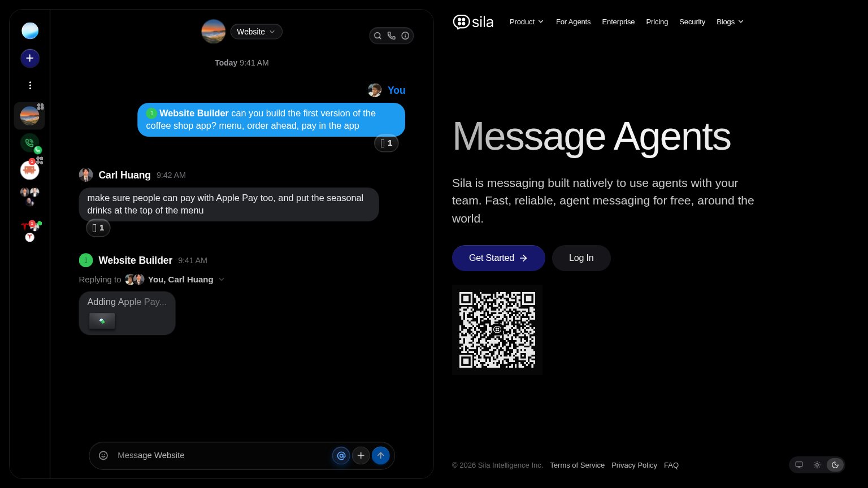Screen dimensions: 868x488
Task: Open the profile avatar at top of sidebar
Action: 30,30
